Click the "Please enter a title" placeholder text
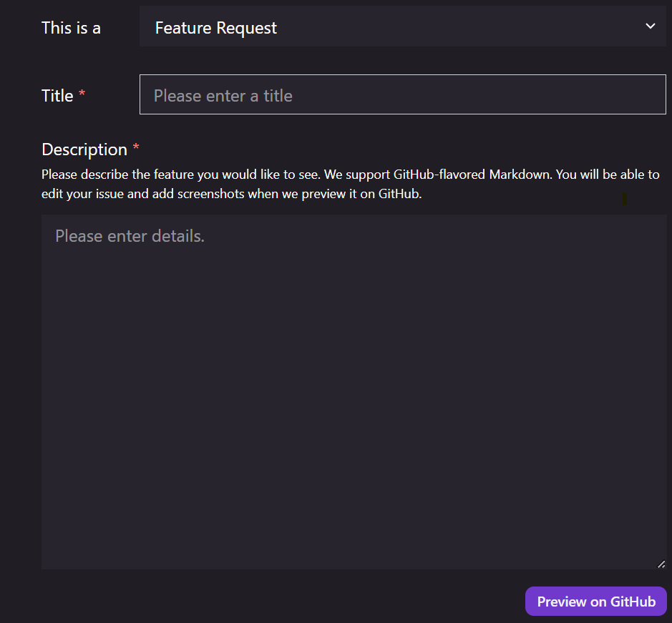672x623 pixels. pos(223,96)
